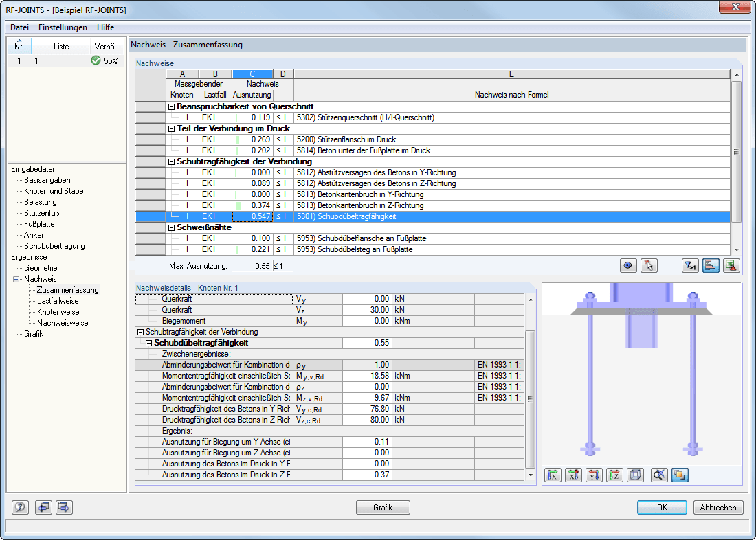Collapse Beanspruchbarkeit von Querschnitt group
This screenshot has width=756, height=540.
(x=171, y=106)
